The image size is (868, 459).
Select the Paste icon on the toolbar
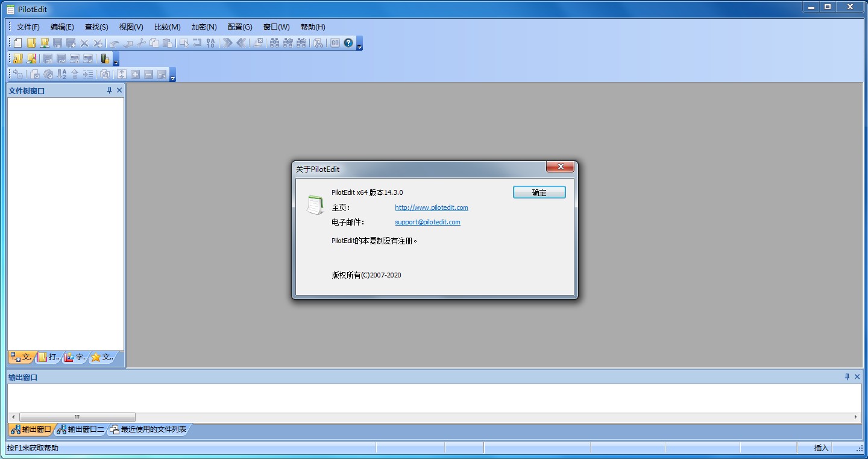[166, 43]
